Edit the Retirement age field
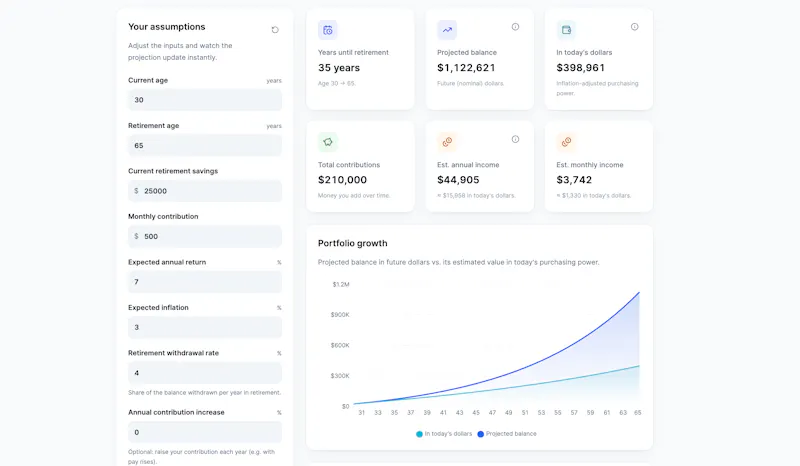Screen dimensions: 800x466 pos(205,145)
